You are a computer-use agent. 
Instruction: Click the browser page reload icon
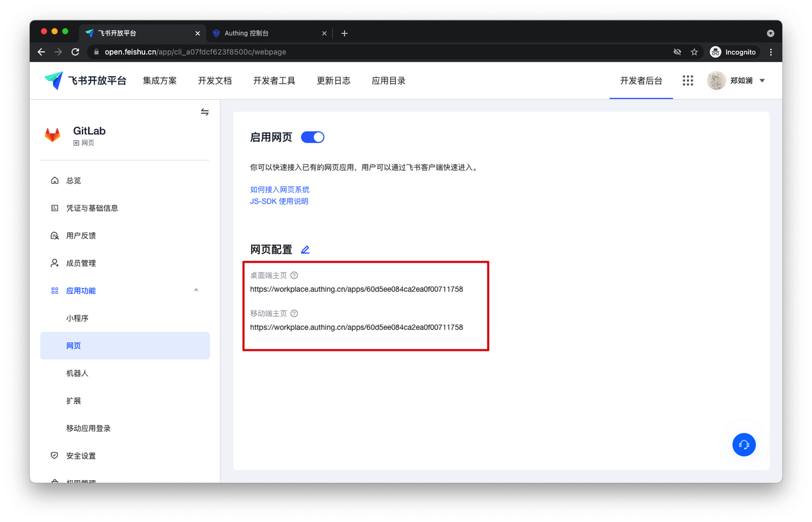(x=75, y=52)
